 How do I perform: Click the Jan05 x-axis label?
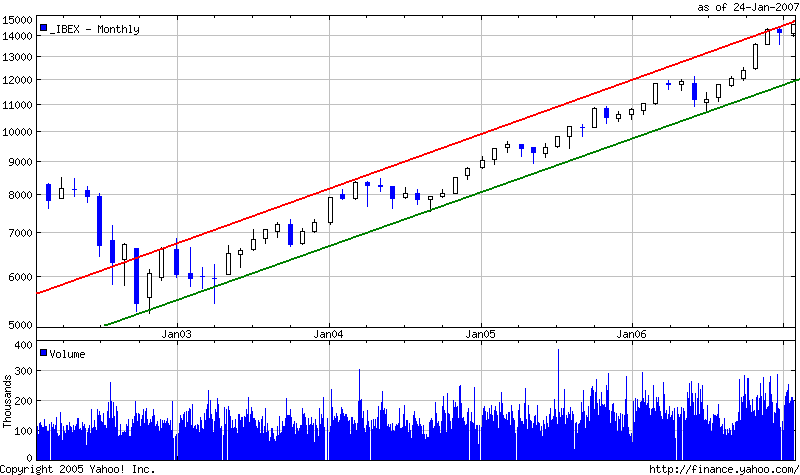pos(480,334)
